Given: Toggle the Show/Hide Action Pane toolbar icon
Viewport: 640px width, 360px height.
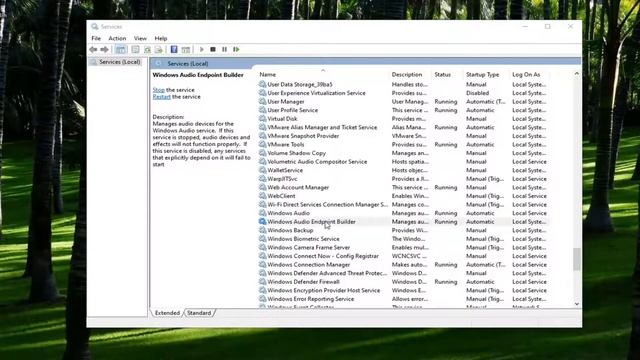Looking at the screenshot, I should (186, 49).
